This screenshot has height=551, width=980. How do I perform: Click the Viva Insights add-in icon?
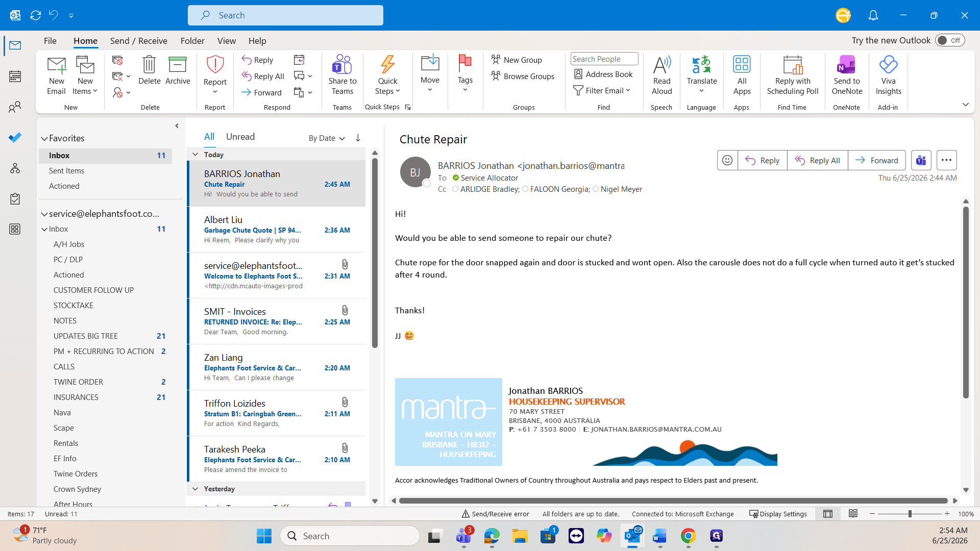[888, 65]
